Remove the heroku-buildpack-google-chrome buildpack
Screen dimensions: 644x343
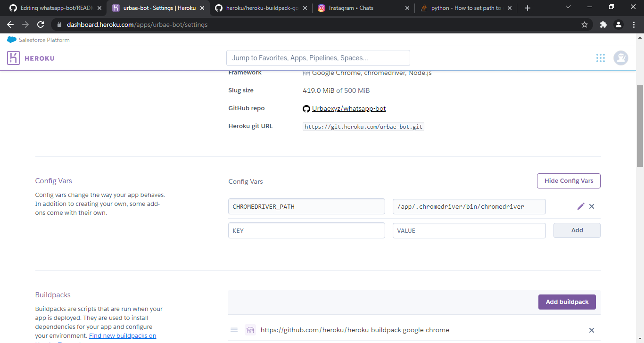(x=592, y=330)
